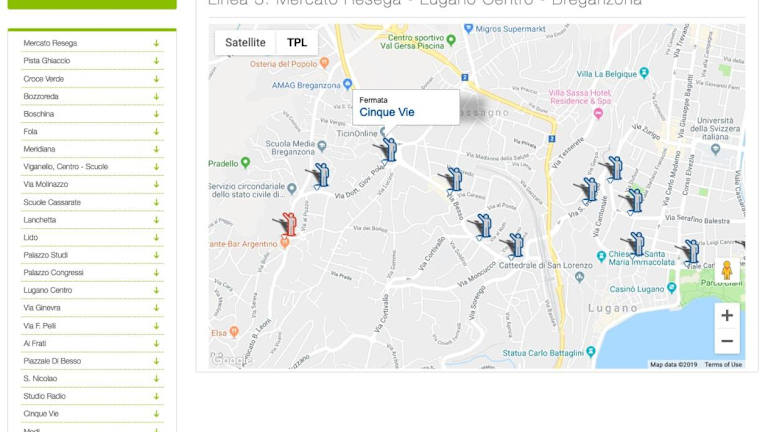Click the bus stop marker under Cinque Vie popup

click(x=388, y=150)
